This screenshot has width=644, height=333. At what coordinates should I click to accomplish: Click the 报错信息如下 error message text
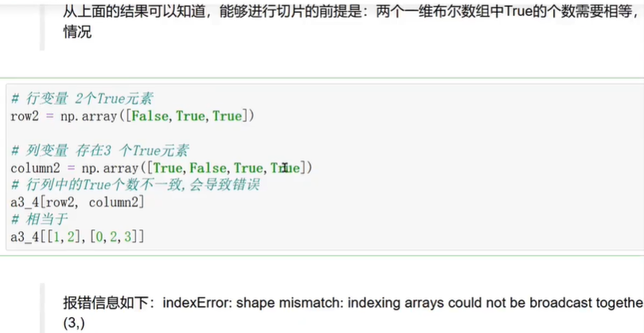coord(350,303)
